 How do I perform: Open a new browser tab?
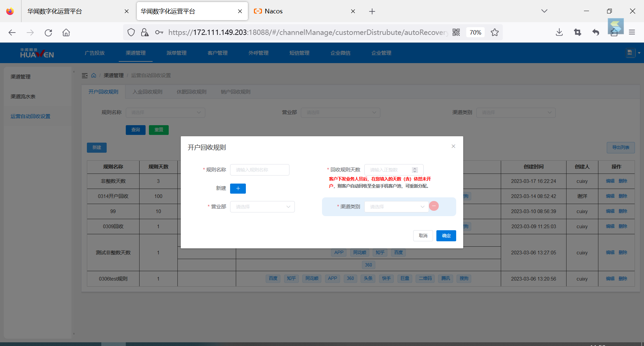[372, 11]
